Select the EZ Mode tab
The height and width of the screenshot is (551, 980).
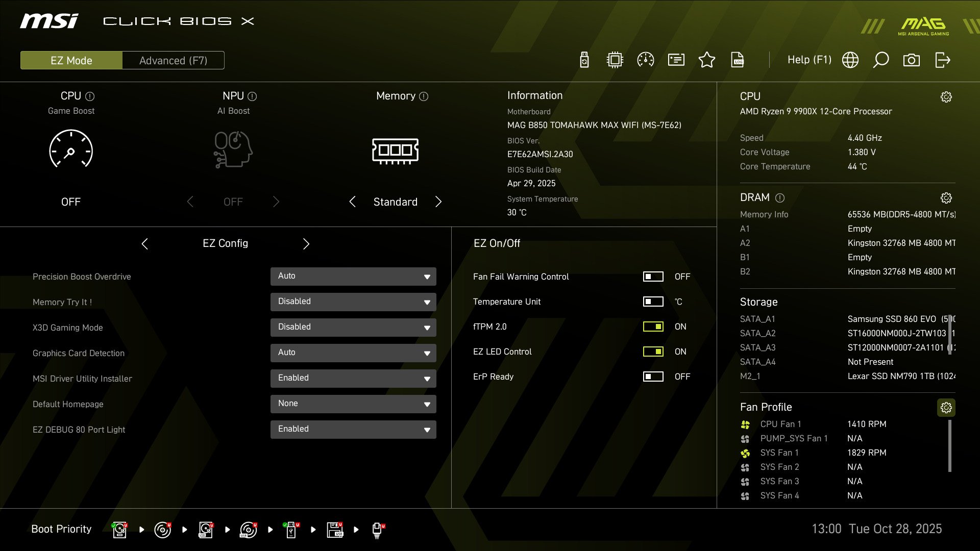(71, 60)
